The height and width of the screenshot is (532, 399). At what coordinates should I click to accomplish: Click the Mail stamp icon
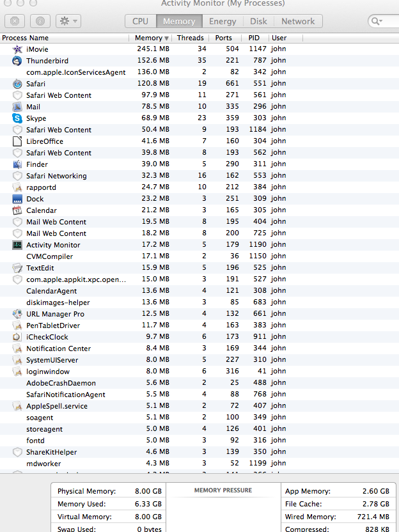pyautogui.click(x=17, y=107)
